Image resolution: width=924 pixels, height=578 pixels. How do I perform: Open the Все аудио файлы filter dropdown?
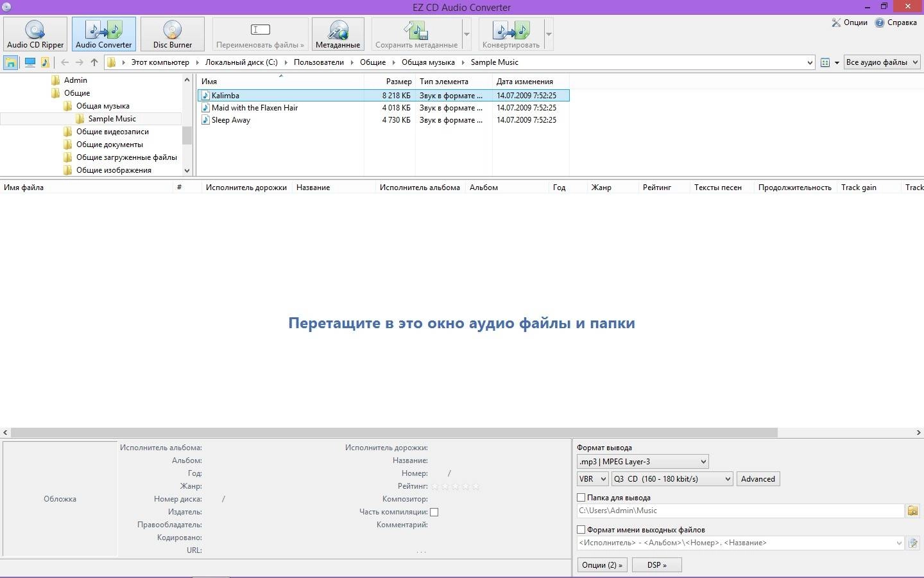[882, 62]
